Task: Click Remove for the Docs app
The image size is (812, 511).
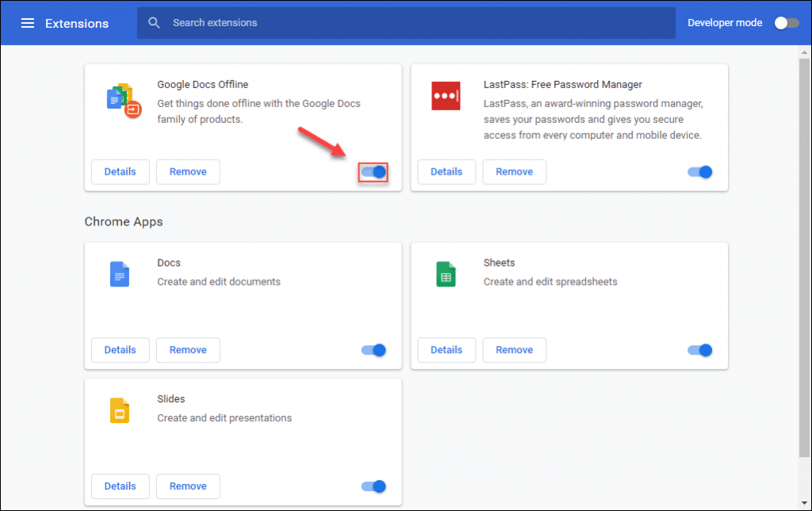Action: click(188, 350)
